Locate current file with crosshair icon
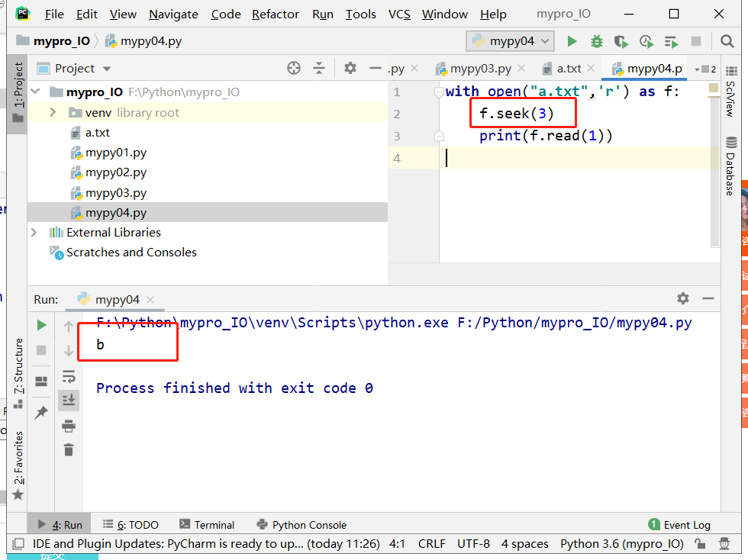748x560 pixels. click(294, 68)
